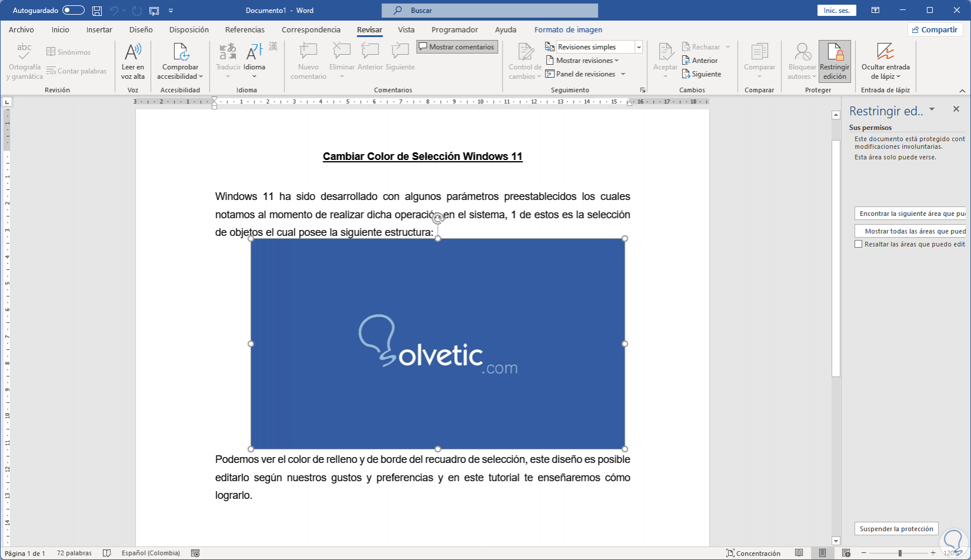971x560 pixels.
Task: Click the Traducir translate icon
Action: (x=228, y=52)
